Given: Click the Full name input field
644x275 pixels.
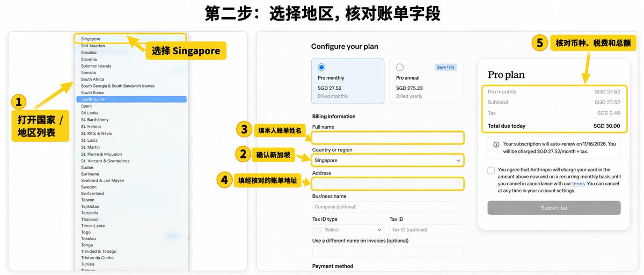Looking at the screenshot, I should point(387,137).
